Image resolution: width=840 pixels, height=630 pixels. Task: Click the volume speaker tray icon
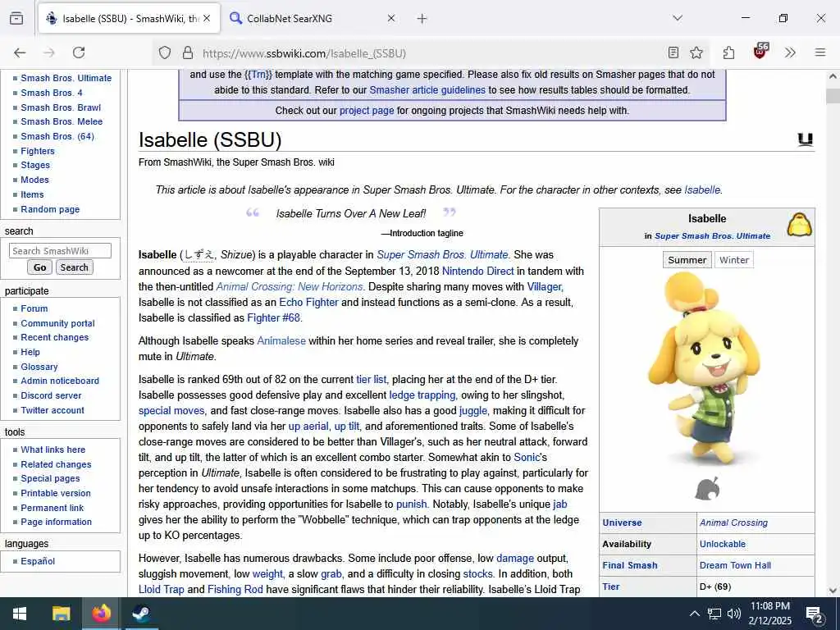[734, 614]
